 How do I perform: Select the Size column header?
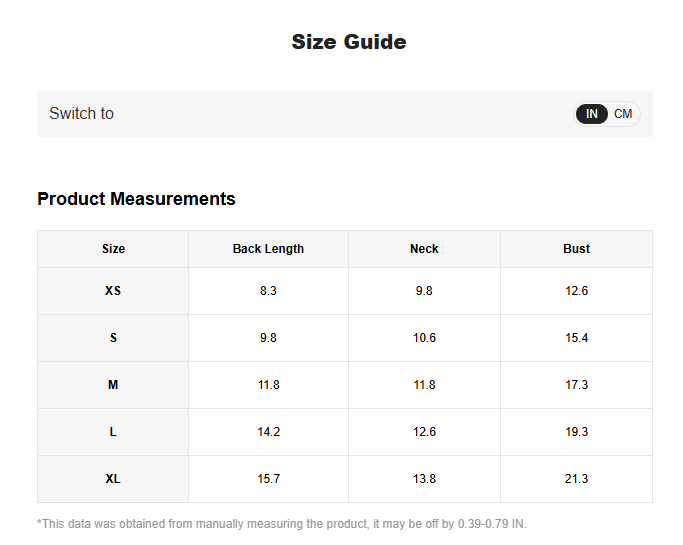click(113, 249)
